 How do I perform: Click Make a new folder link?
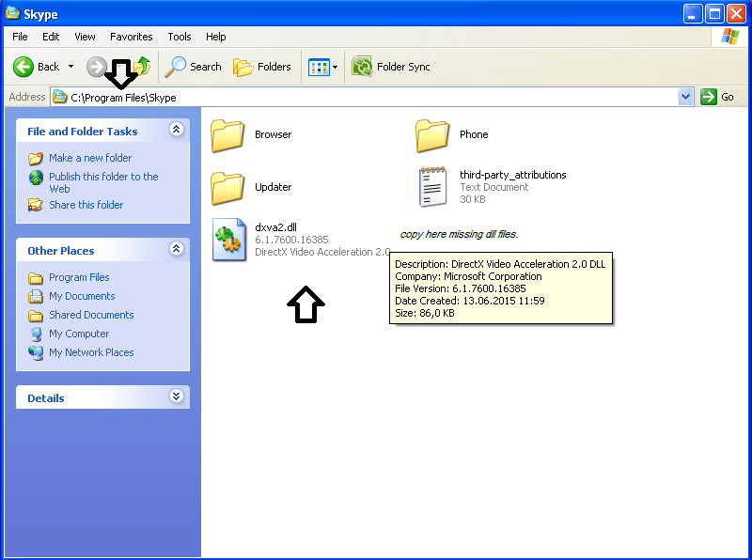pyautogui.click(x=90, y=158)
